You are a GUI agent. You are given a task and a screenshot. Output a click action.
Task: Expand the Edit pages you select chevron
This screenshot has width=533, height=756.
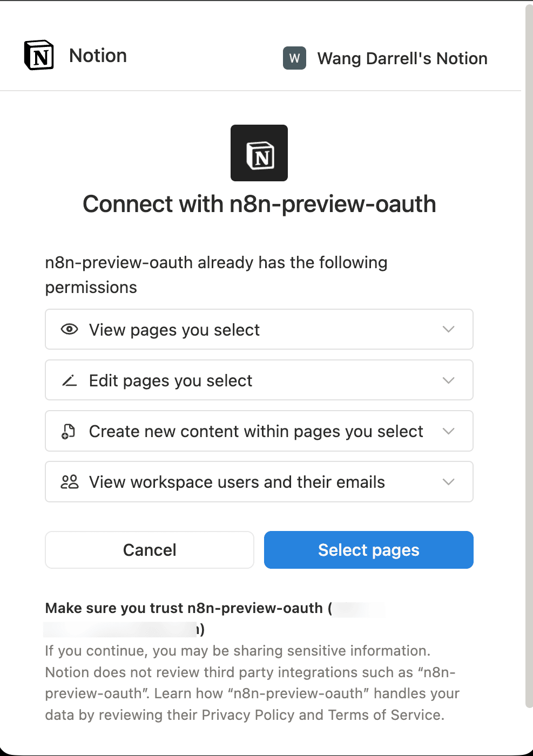pos(448,380)
